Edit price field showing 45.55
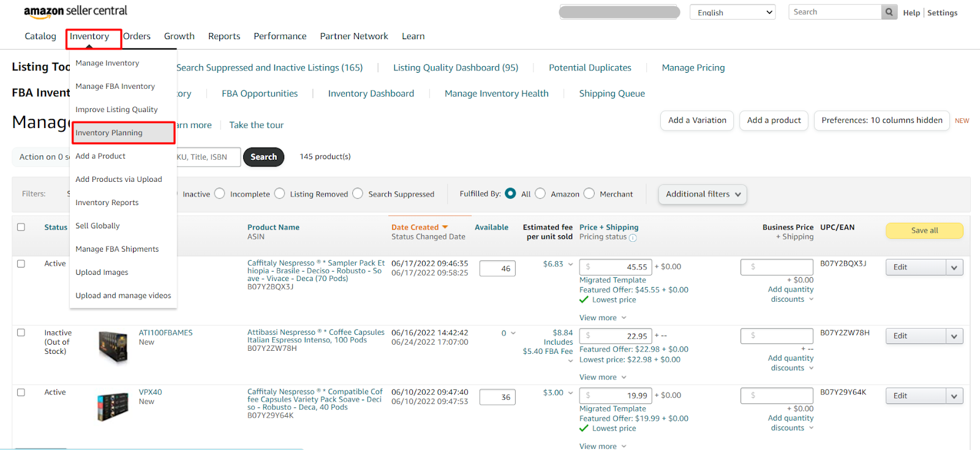The image size is (980, 450). tap(616, 267)
